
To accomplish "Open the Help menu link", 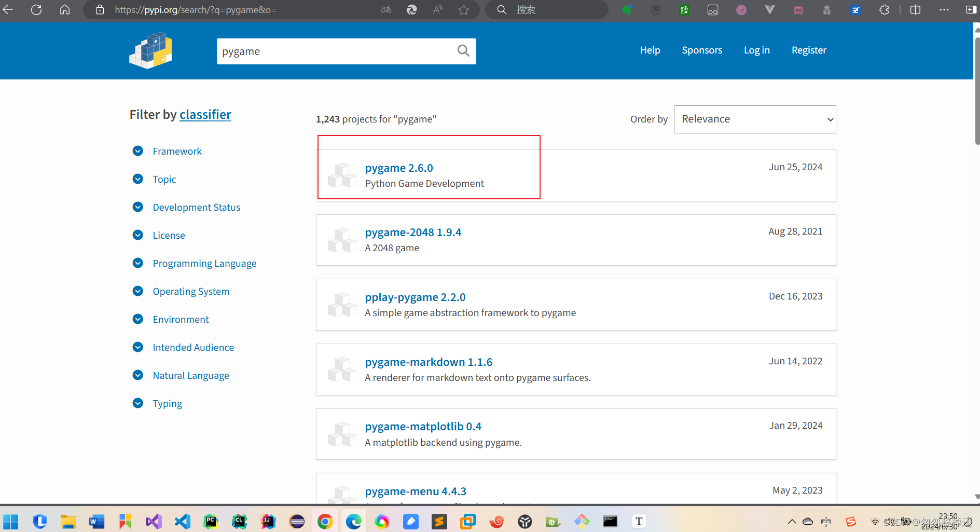I will pyautogui.click(x=650, y=50).
